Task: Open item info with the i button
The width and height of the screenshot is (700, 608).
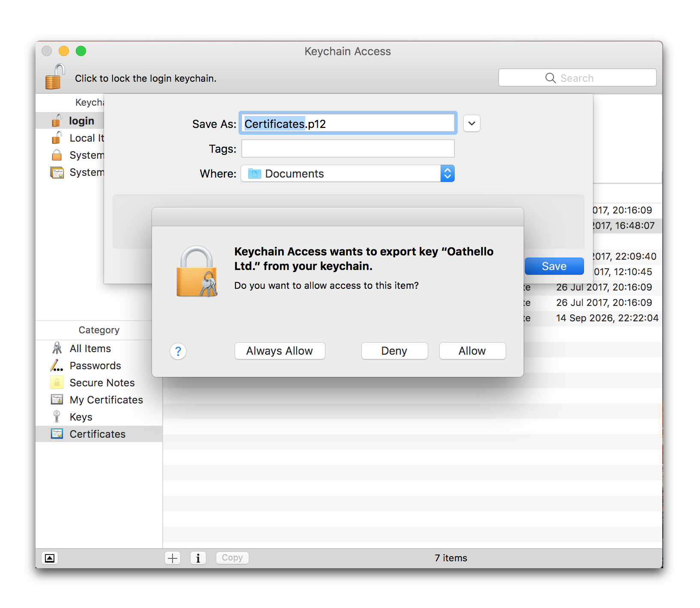Action: (x=198, y=558)
